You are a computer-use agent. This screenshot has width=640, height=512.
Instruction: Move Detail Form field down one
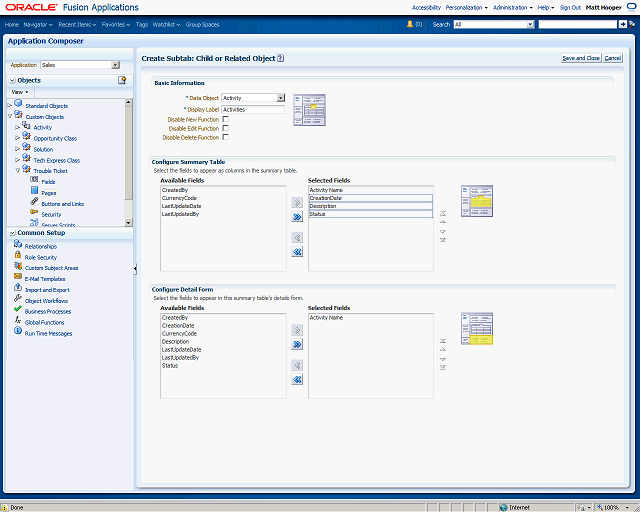point(443,359)
